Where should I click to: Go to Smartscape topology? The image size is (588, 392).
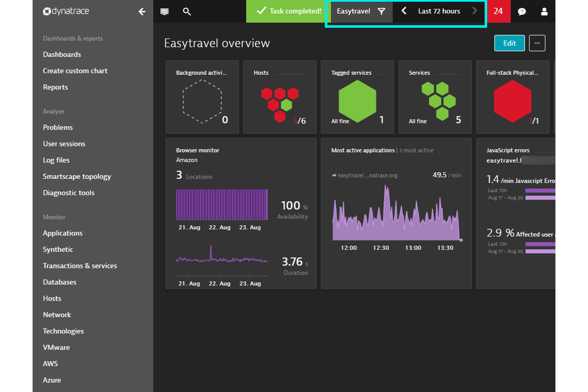[77, 176]
